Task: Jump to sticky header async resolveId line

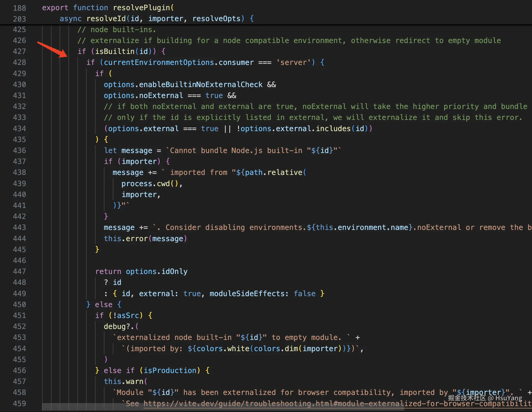Action: pos(106,19)
